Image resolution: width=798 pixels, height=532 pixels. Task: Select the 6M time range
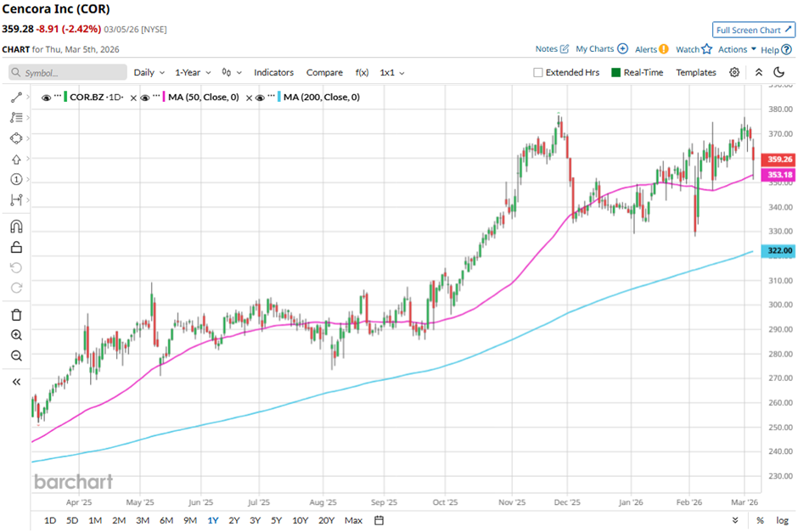click(166, 520)
